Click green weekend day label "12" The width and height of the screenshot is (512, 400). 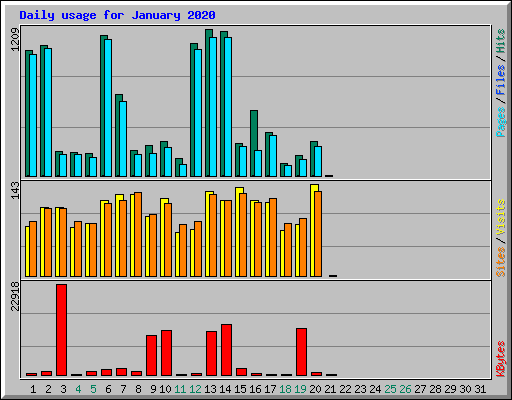195,389
